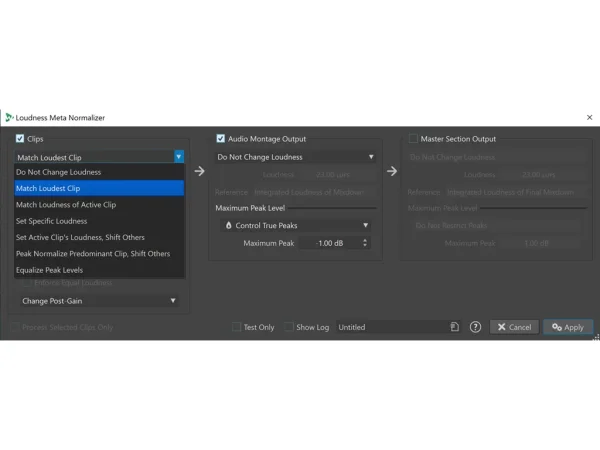Enable the Show Log checkbox

pos(289,327)
